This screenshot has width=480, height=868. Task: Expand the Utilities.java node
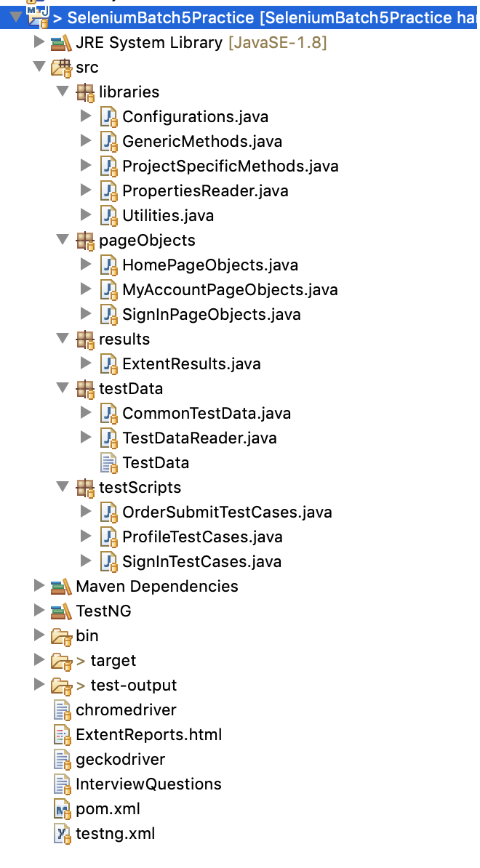86,215
